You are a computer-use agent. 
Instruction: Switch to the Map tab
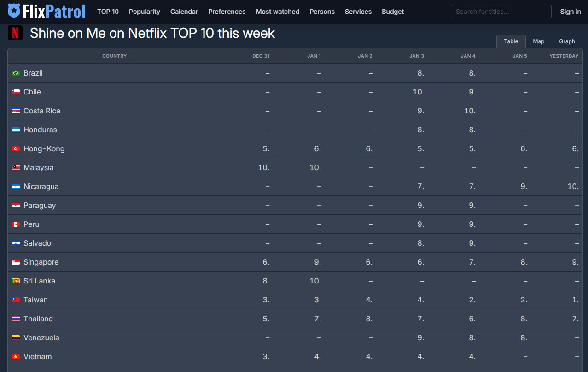click(538, 41)
